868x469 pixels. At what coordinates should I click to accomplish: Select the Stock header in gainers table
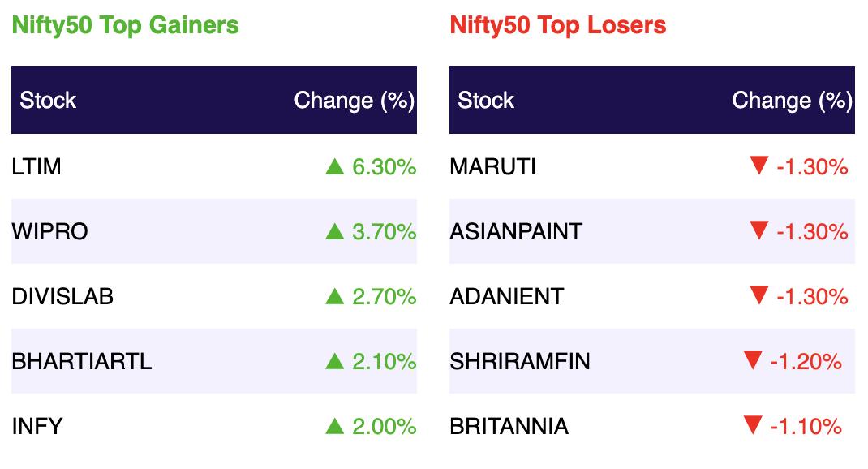pyautogui.click(x=48, y=101)
